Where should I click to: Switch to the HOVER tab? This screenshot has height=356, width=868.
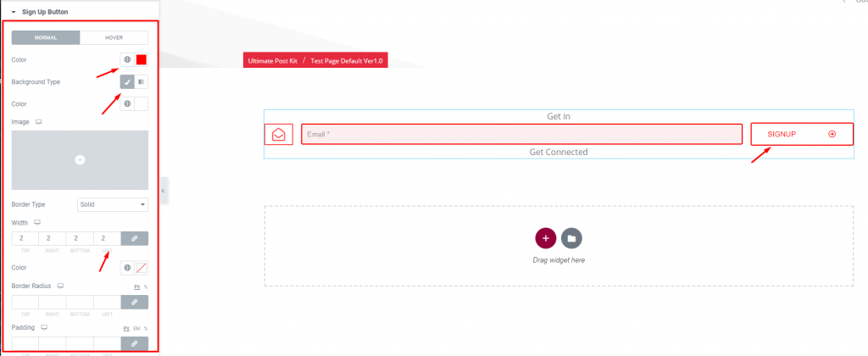pos(114,37)
